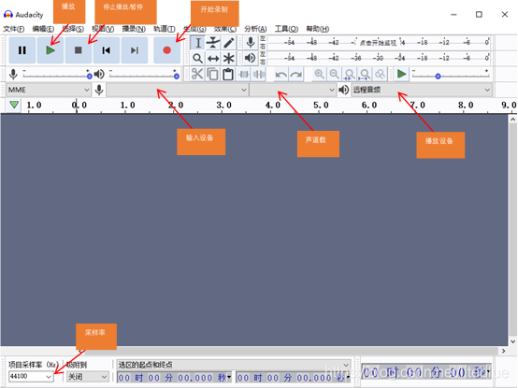Click the selection end time field
The width and height of the screenshot is (518, 388).
tap(293, 378)
